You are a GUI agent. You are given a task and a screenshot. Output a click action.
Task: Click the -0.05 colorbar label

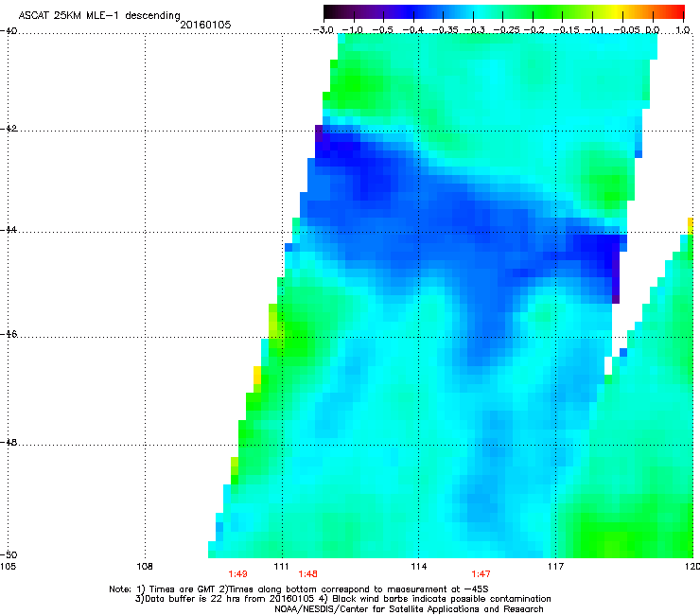[x=627, y=30]
